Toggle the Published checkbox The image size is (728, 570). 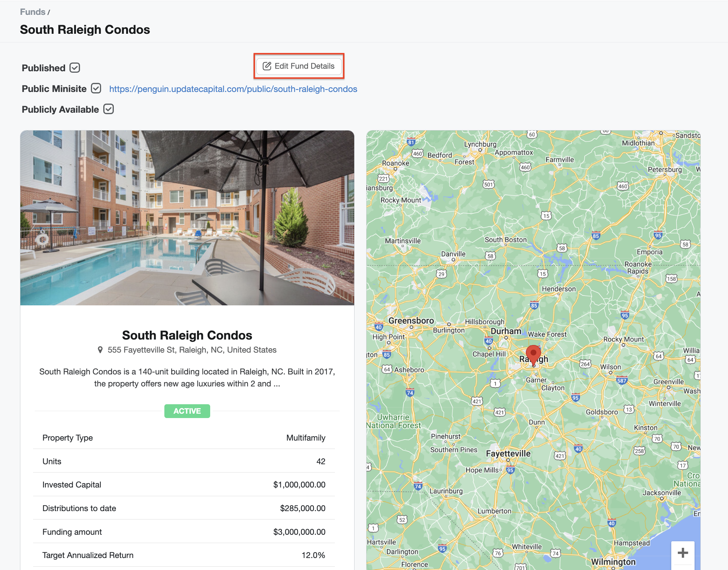(x=75, y=68)
